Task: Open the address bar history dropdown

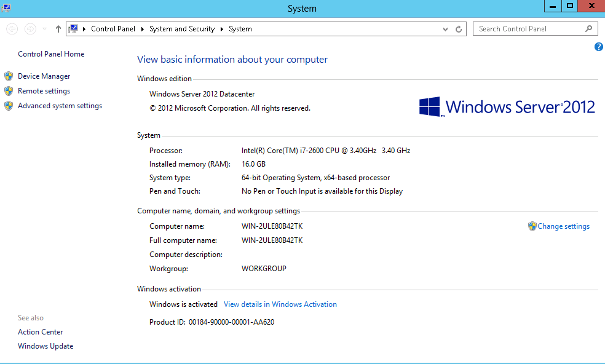Action: [445, 30]
